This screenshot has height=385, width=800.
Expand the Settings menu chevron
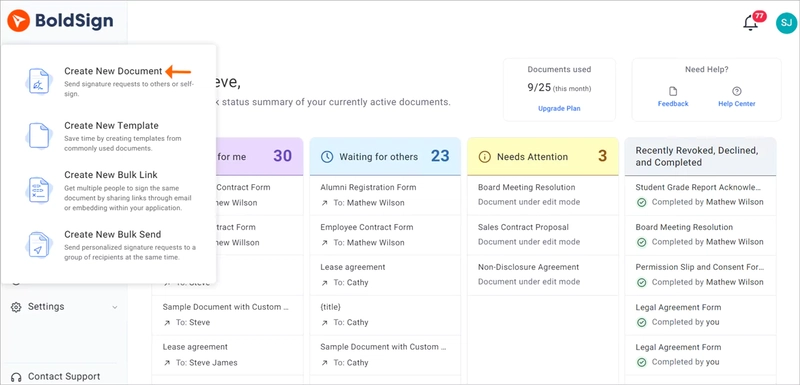pyautogui.click(x=115, y=307)
